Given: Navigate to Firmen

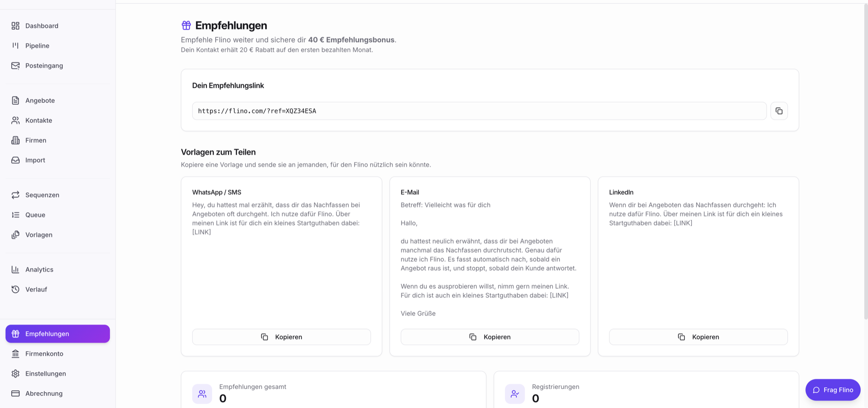Looking at the screenshot, I should pos(58,140).
